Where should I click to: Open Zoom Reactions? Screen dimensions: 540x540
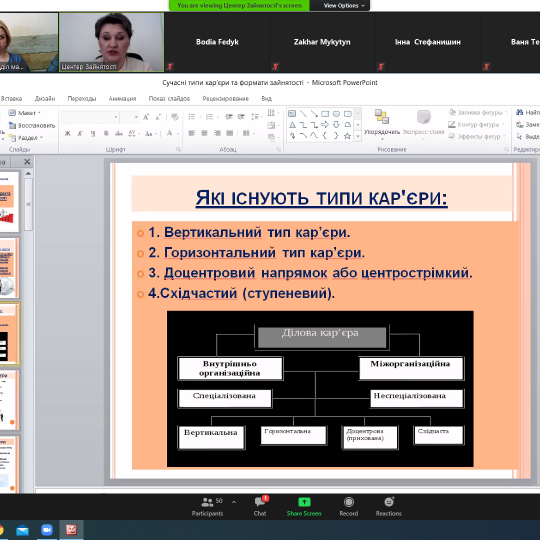pyautogui.click(x=388, y=507)
